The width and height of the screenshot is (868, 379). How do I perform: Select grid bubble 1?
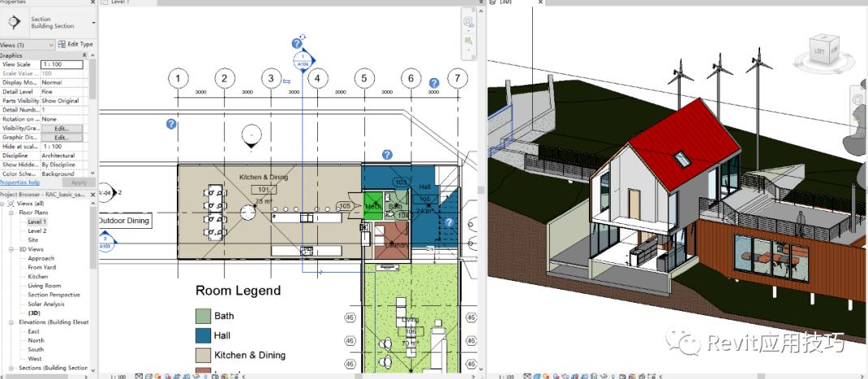click(178, 80)
